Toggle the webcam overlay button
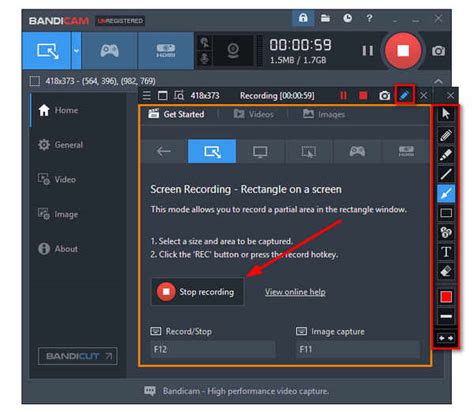 tap(233, 51)
